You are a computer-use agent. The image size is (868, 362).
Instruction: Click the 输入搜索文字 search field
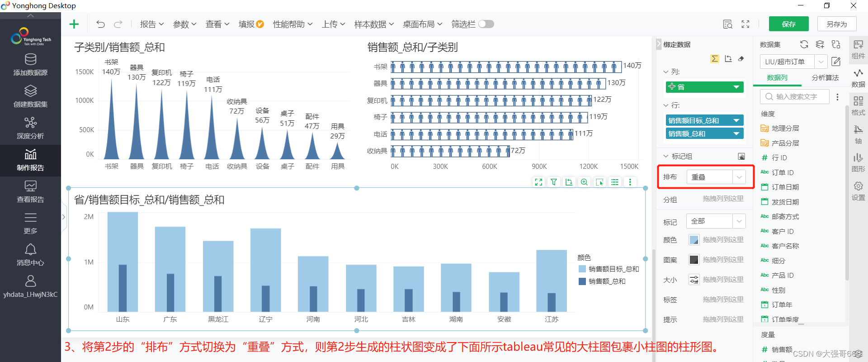795,96
